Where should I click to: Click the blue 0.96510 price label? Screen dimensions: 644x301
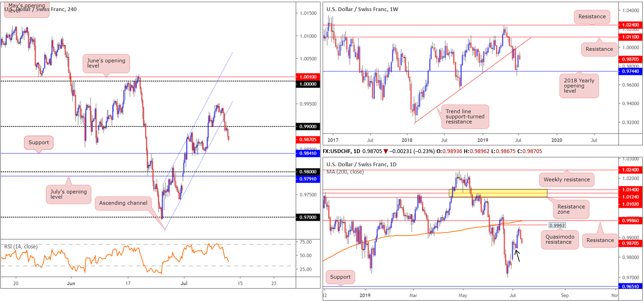pyautogui.click(x=631, y=286)
